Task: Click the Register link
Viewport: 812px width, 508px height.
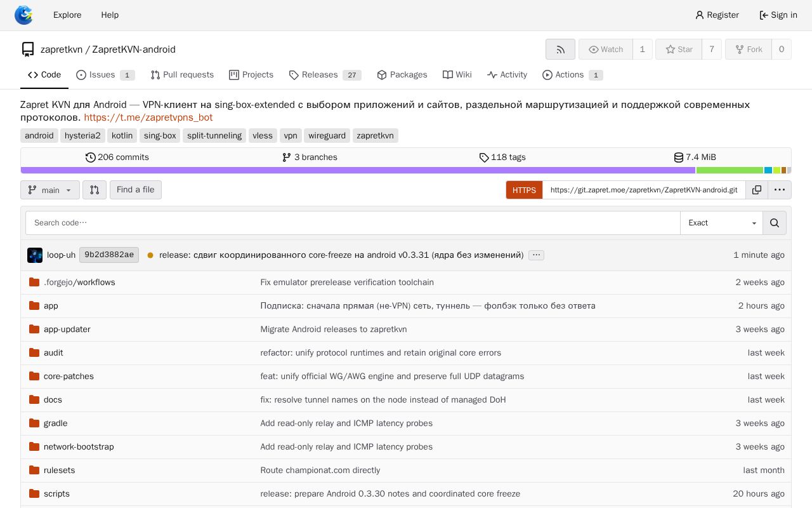Action: [x=717, y=15]
